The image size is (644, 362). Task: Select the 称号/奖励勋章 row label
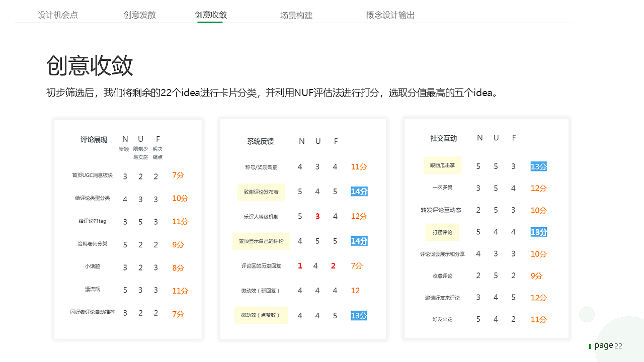262,166
